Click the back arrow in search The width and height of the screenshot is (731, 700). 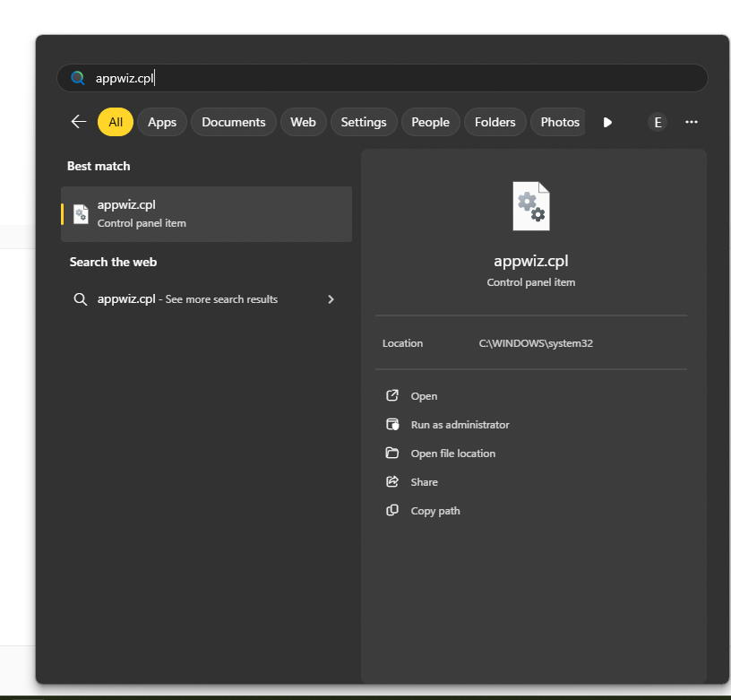79,122
